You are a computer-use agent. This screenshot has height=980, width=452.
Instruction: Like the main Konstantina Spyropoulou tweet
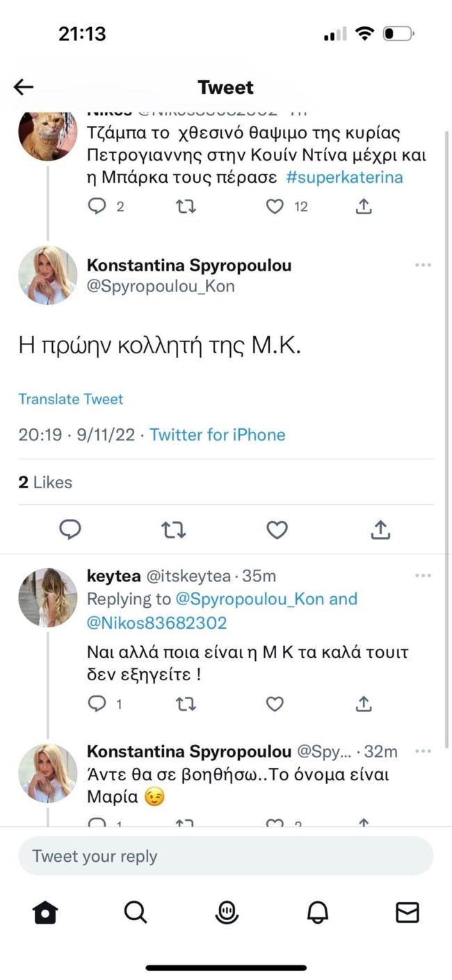pos(277,530)
